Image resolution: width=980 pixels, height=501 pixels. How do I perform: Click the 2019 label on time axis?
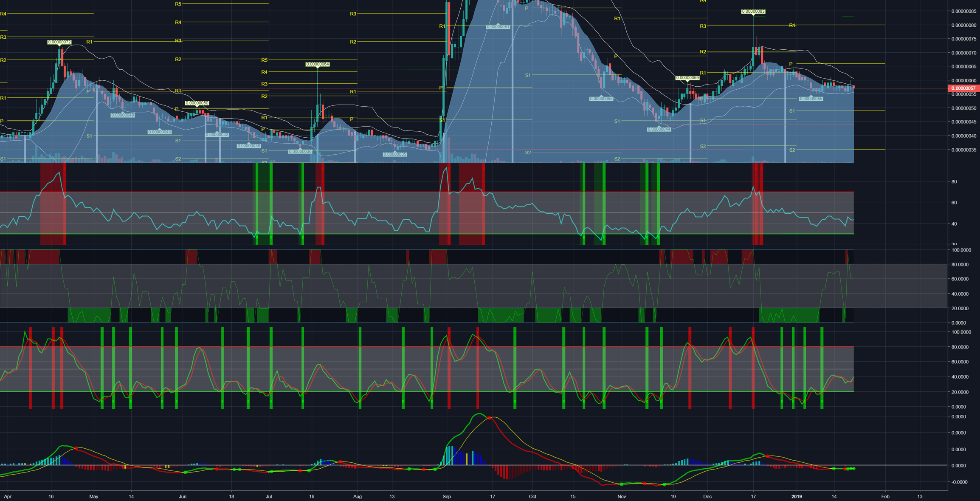tap(797, 496)
